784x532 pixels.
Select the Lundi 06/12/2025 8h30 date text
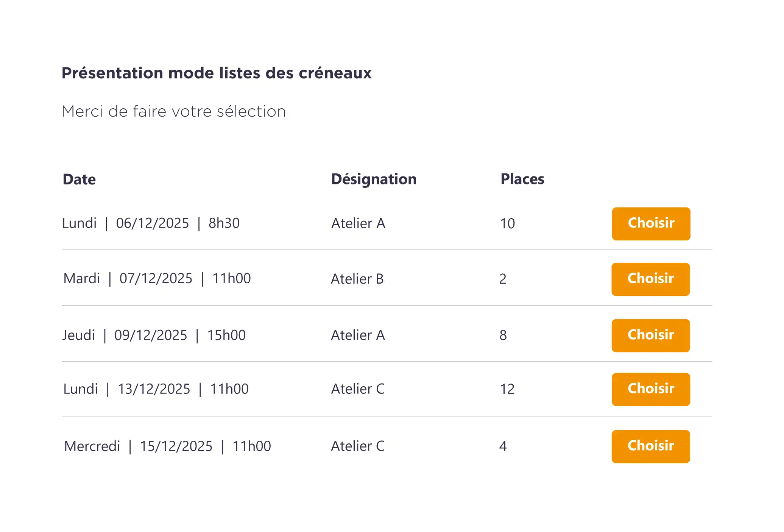point(151,223)
